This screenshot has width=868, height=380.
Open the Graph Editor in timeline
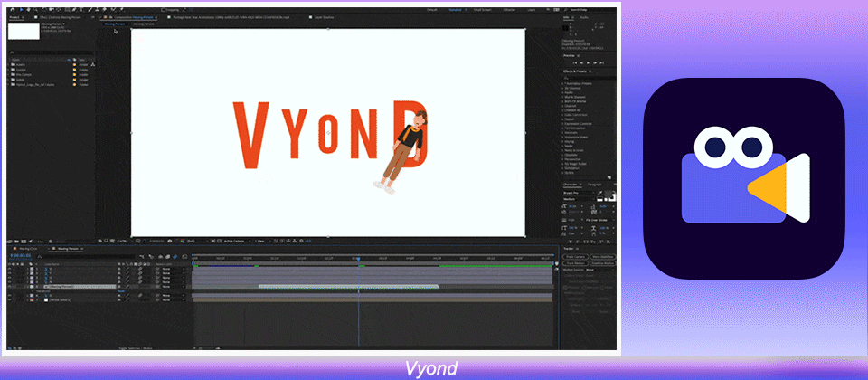click(184, 256)
